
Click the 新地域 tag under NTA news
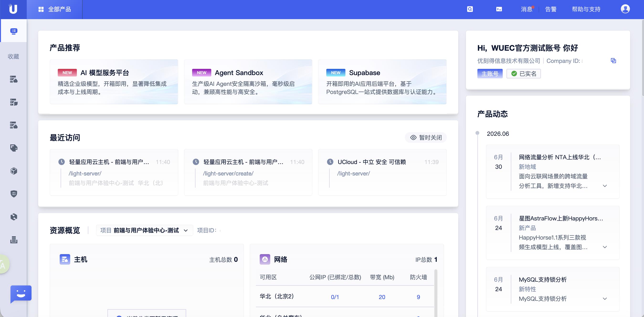click(x=527, y=167)
